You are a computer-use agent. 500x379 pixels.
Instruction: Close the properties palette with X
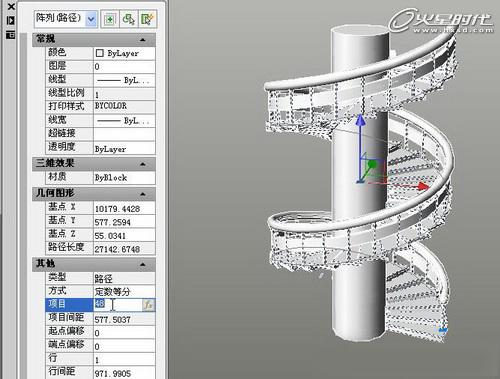click(x=11, y=6)
